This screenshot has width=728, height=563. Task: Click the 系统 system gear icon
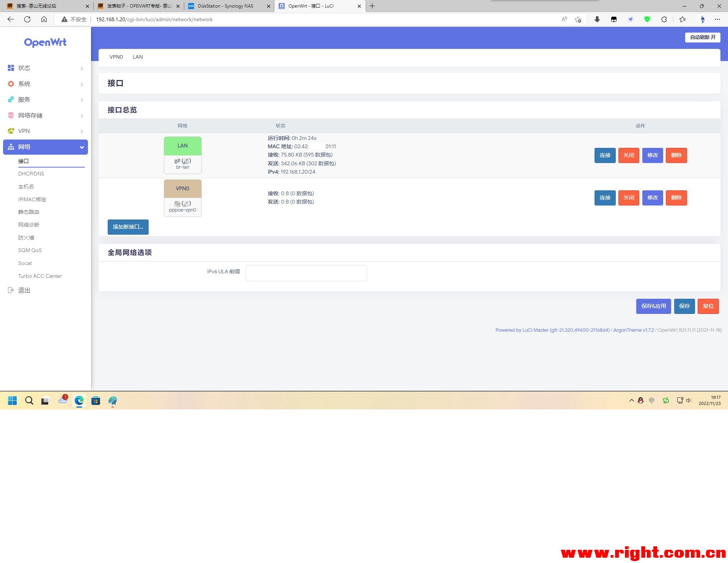point(11,84)
